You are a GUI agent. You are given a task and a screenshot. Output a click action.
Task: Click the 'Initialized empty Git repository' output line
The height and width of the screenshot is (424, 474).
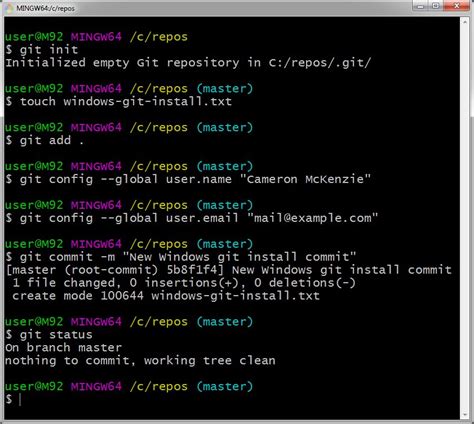[x=188, y=63]
